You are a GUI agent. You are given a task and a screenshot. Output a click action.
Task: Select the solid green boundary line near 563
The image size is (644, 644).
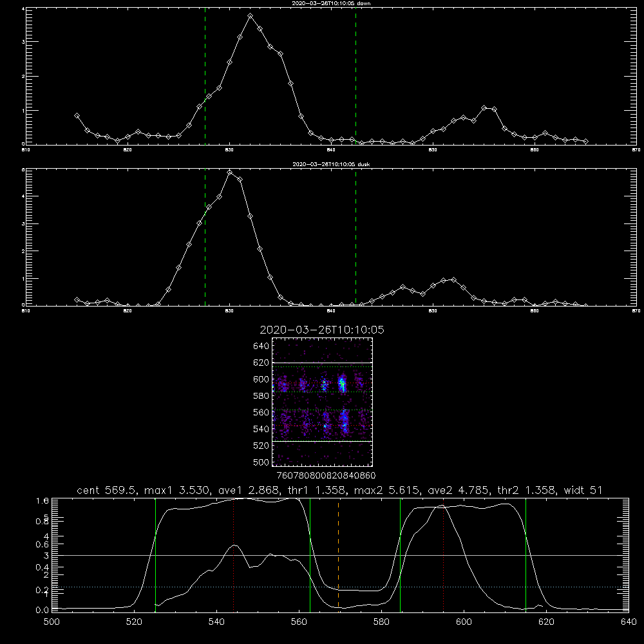pyautogui.click(x=310, y=554)
